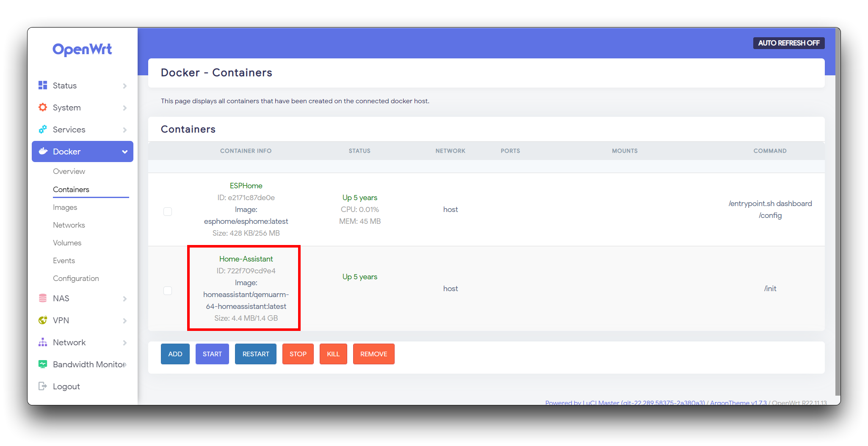Click the VPN globe icon
Screen dimensions: 868x446
click(43, 320)
